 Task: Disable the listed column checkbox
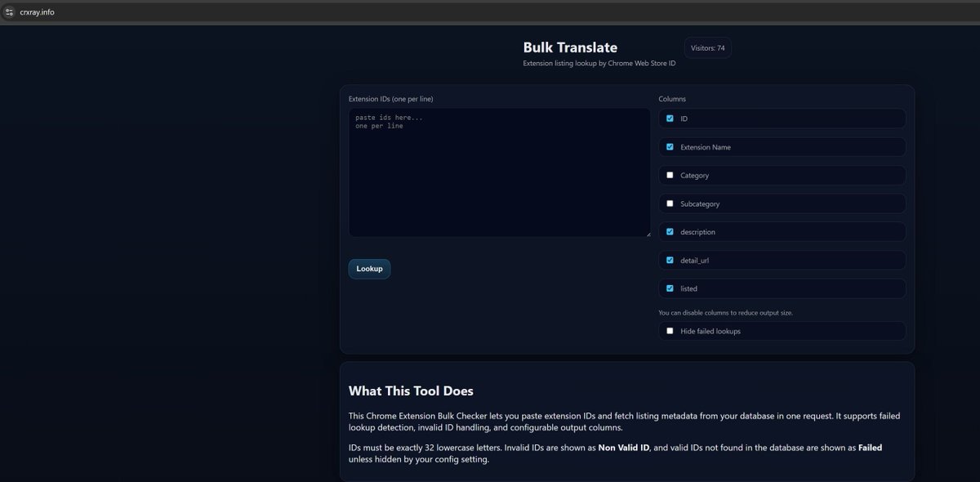pyautogui.click(x=670, y=288)
